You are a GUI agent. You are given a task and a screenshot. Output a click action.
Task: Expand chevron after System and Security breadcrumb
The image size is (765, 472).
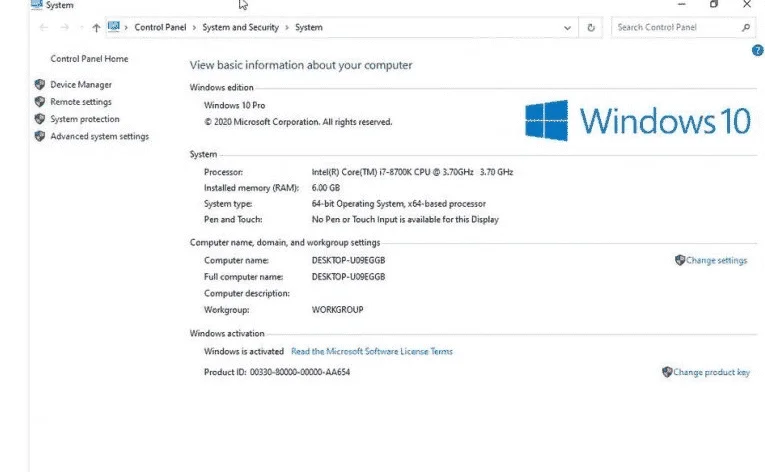(x=287, y=28)
